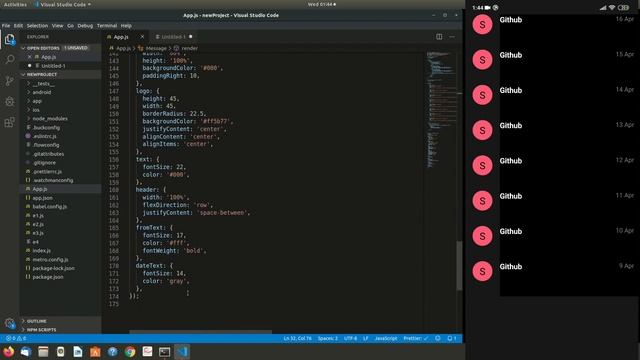Open the Help icon in the taskbar

(x=113, y=351)
